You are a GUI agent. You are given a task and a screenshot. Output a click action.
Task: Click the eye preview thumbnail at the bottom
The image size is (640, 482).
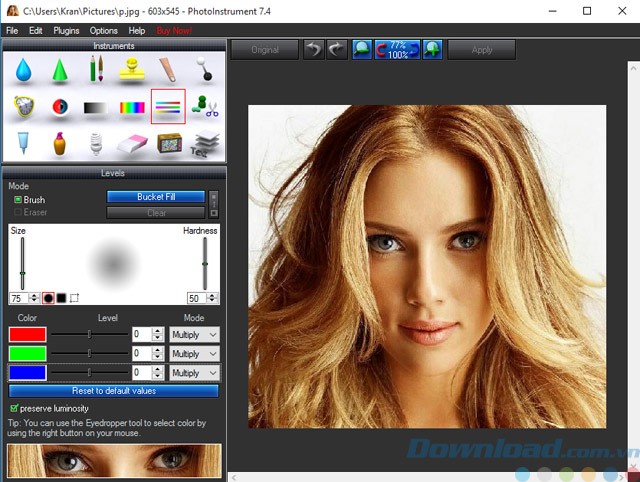[114, 462]
